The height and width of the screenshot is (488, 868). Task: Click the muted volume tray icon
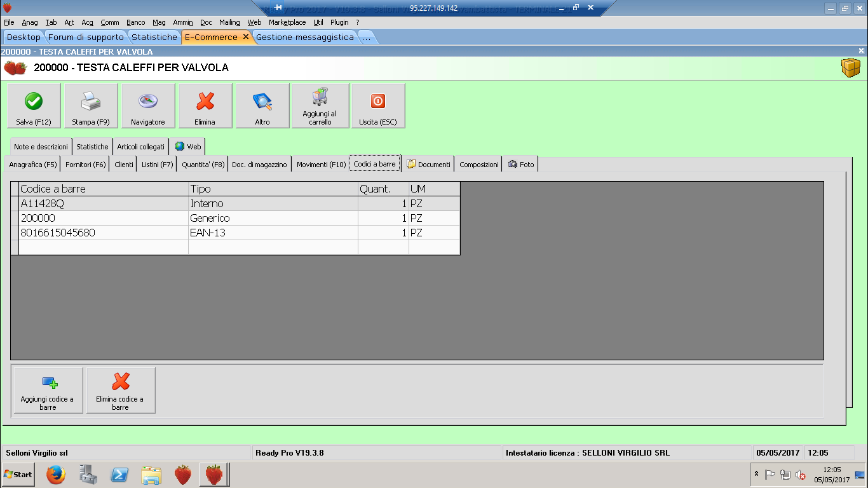coord(801,475)
